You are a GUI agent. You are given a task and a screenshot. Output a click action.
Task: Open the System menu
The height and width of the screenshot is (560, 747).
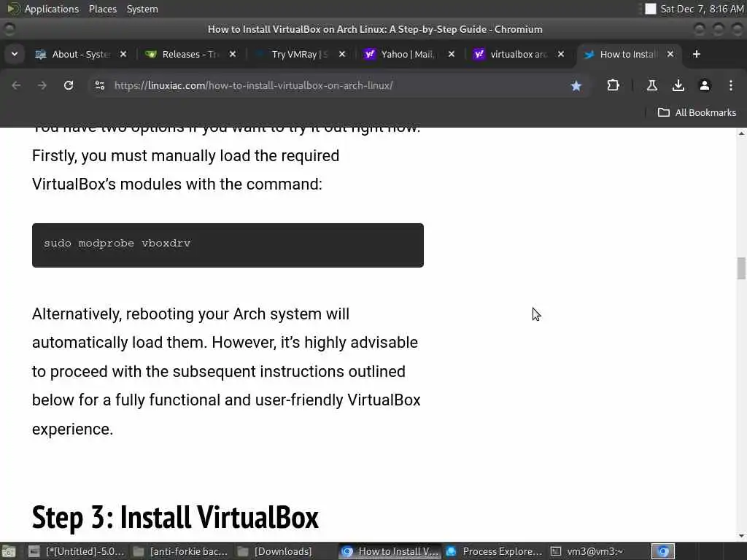[142, 9]
